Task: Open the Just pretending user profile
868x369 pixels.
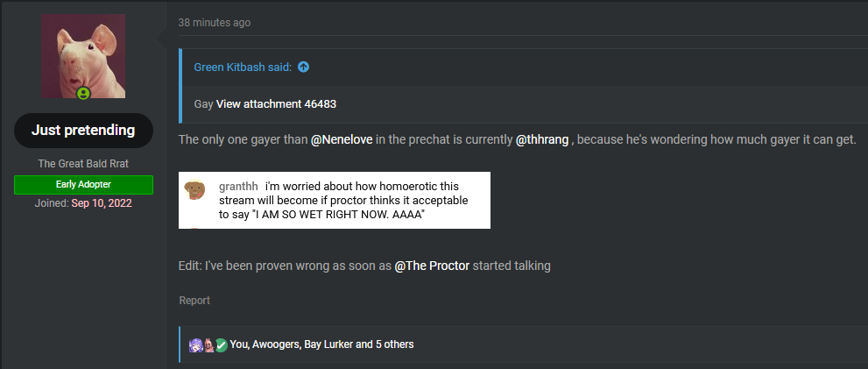Action: pyautogui.click(x=83, y=131)
